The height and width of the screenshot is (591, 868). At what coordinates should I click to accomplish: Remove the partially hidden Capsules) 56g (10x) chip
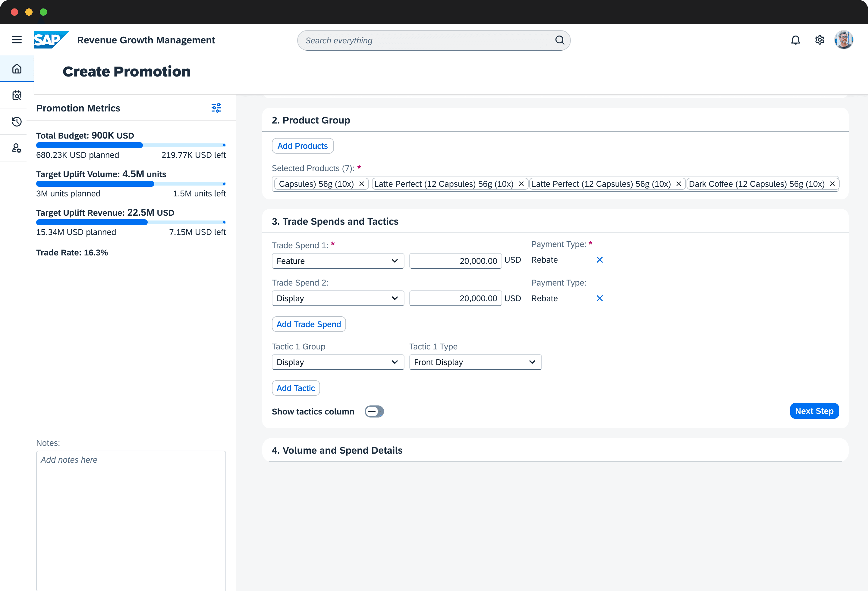362,184
